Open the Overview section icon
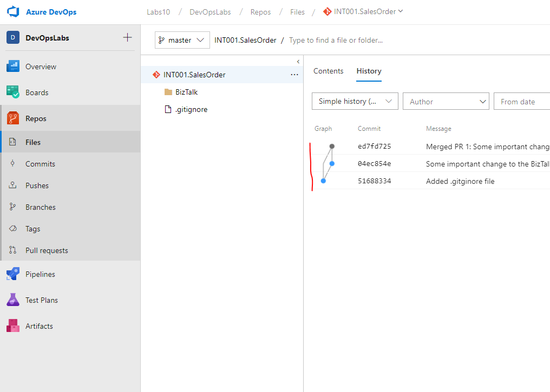This screenshot has width=550, height=392. coord(13,66)
